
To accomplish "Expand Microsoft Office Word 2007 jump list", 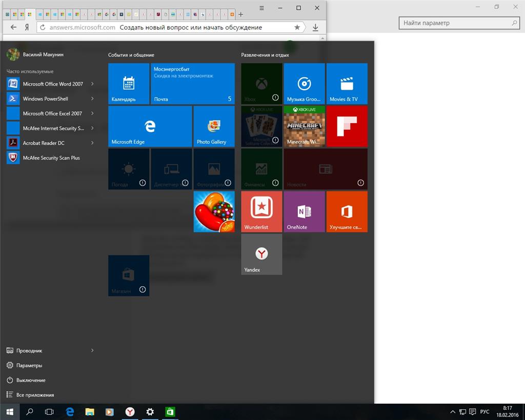I will (x=92, y=84).
